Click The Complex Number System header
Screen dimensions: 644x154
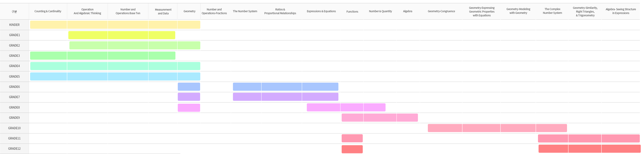coord(552,11)
